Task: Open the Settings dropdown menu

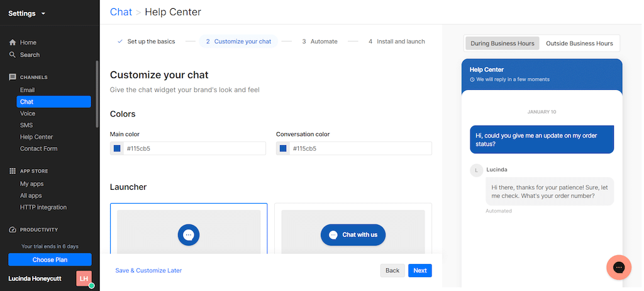Action: pyautogui.click(x=27, y=14)
